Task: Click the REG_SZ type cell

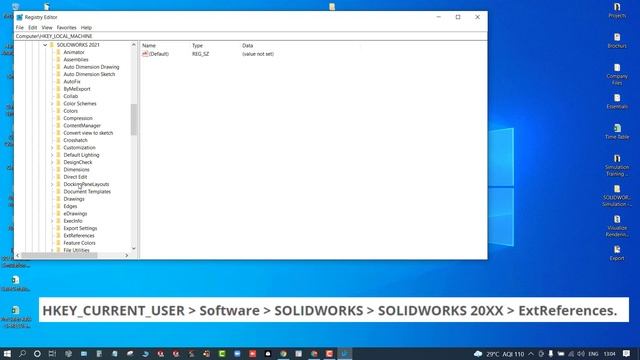Action: [200, 54]
